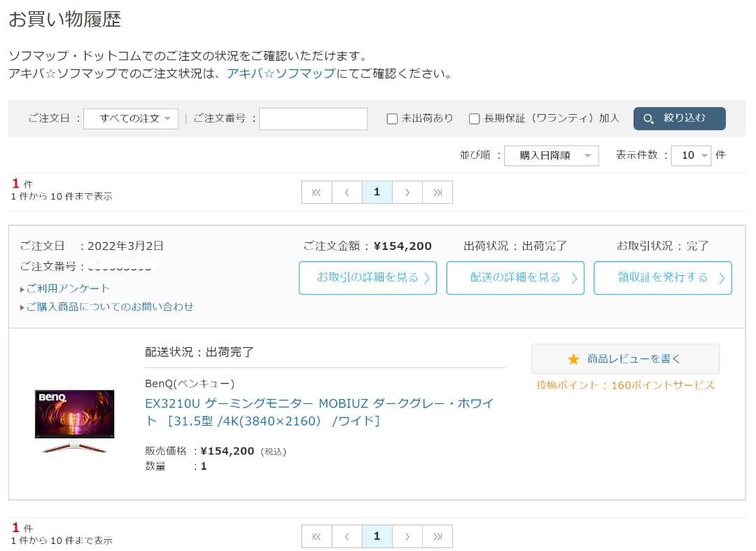Jump to last page in top pagination

(x=437, y=193)
